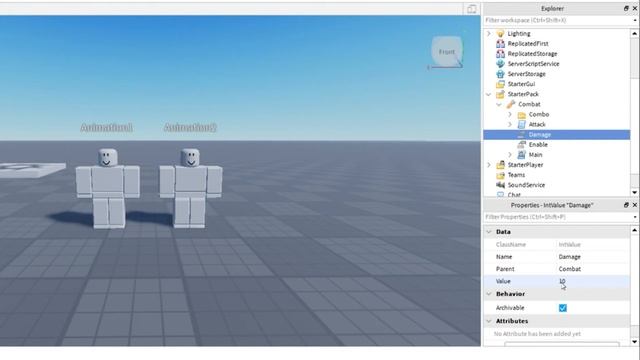Image resolution: width=640 pixels, height=360 pixels.
Task: Click the Animation1 dummy character
Action: click(x=108, y=188)
